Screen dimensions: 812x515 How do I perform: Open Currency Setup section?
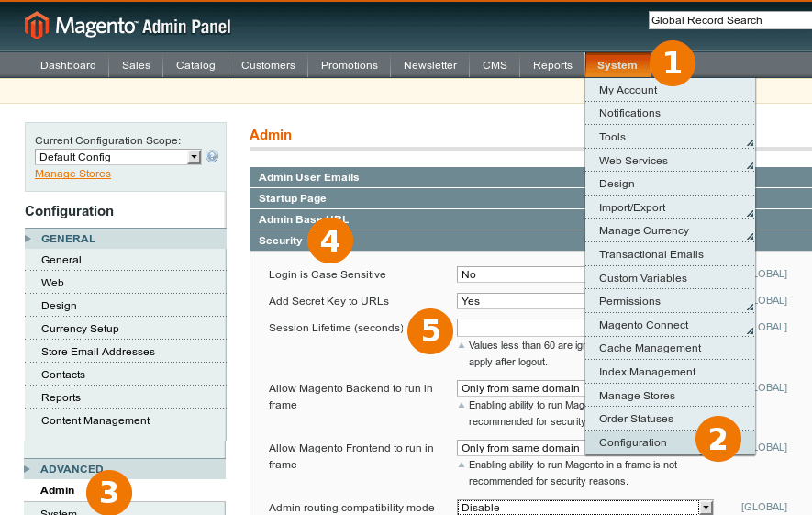[125, 329]
